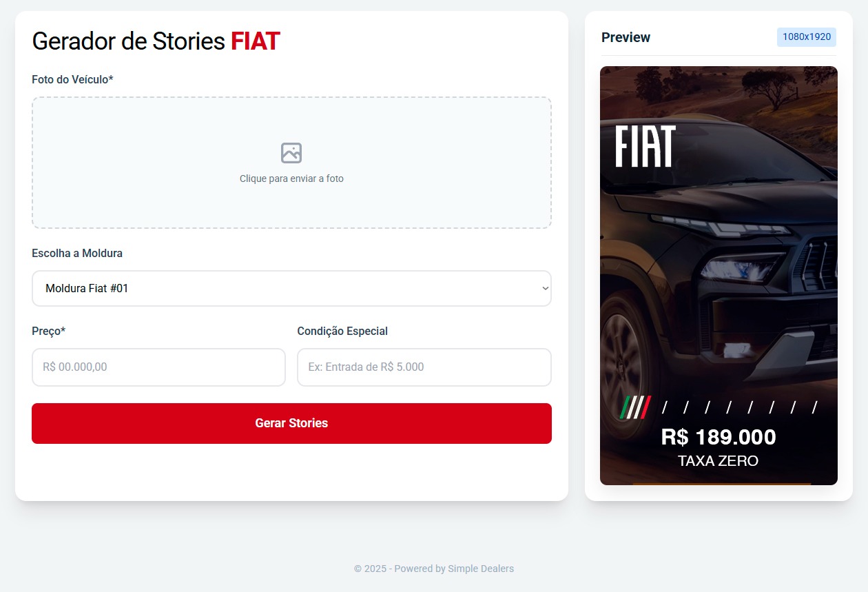
Task: Click the Foto do Veículo label
Action: (x=72, y=79)
